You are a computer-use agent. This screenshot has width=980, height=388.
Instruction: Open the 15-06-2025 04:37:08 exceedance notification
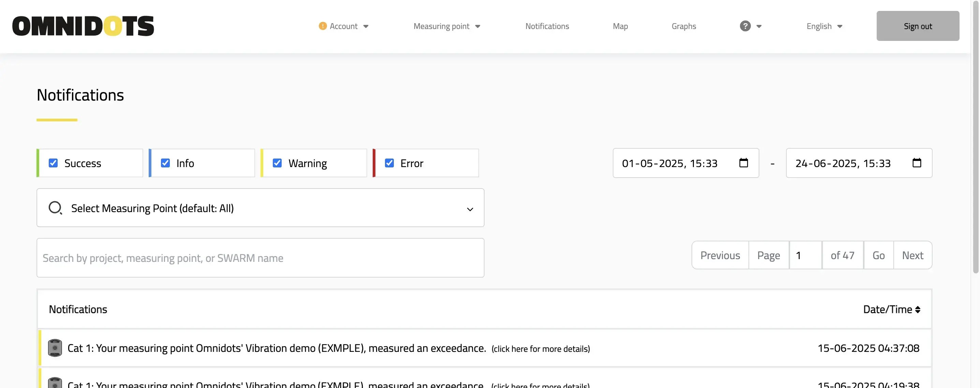(x=485, y=348)
